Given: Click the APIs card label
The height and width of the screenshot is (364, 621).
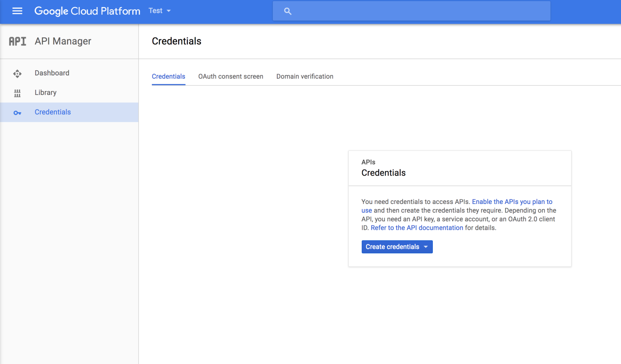Looking at the screenshot, I should (369, 162).
